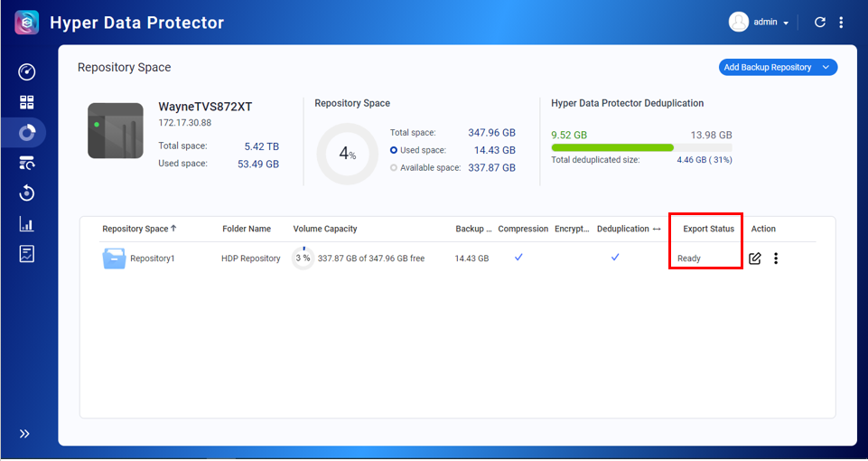Open the admin account dropdown
This screenshot has width=868, height=461.
(770, 23)
